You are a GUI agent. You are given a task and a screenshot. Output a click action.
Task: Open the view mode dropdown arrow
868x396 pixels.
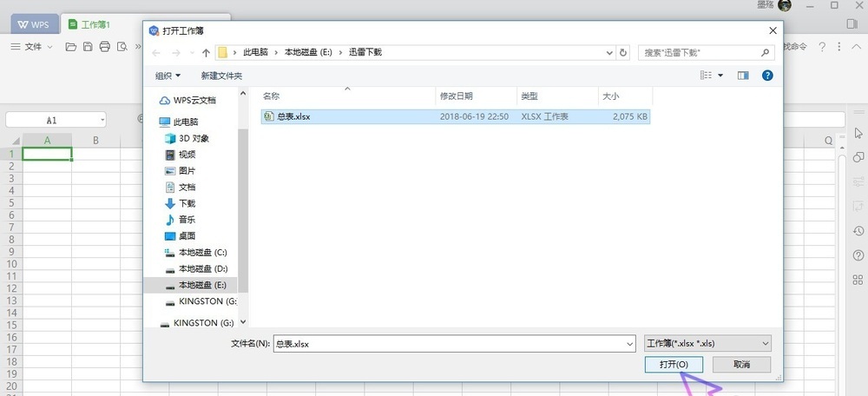pyautogui.click(x=720, y=76)
